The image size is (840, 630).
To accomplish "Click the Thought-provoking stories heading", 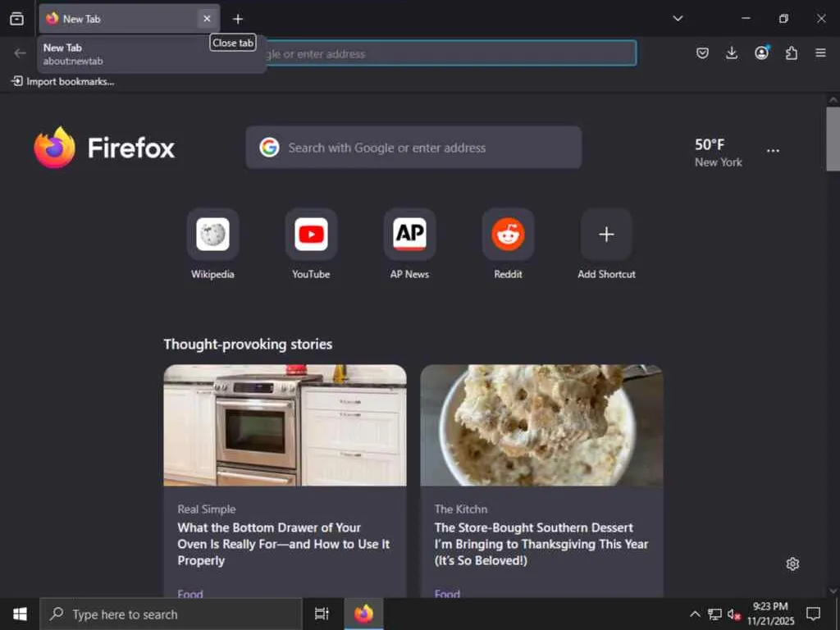I will pyautogui.click(x=248, y=344).
